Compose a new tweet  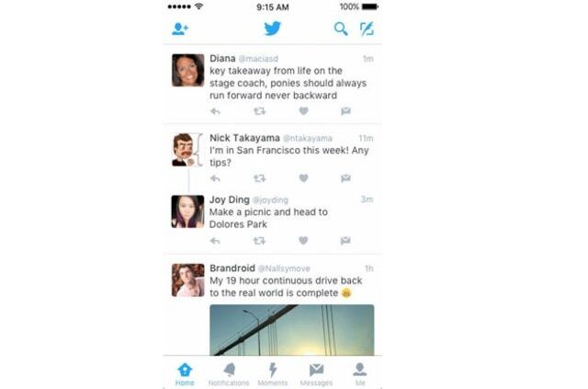click(x=367, y=29)
